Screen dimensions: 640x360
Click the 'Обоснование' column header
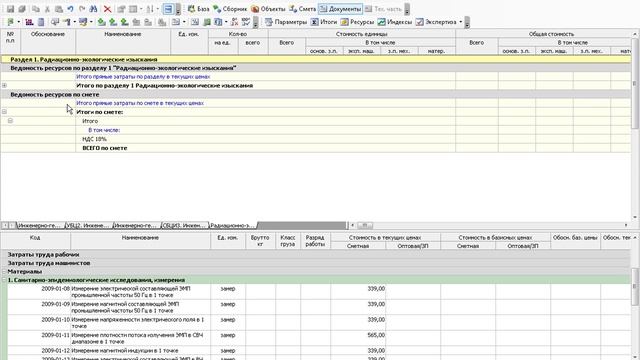click(x=48, y=42)
